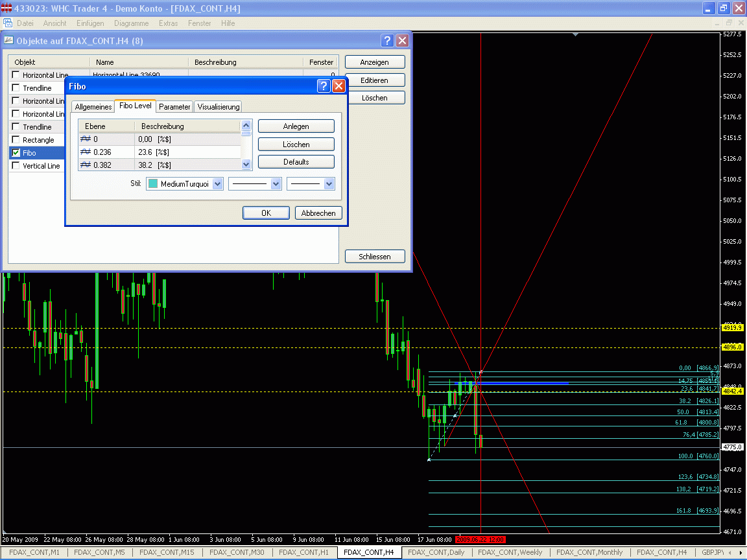Toggle the Rectangle object checkbox
Viewport: 747px width, 560px height.
coord(16,140)
